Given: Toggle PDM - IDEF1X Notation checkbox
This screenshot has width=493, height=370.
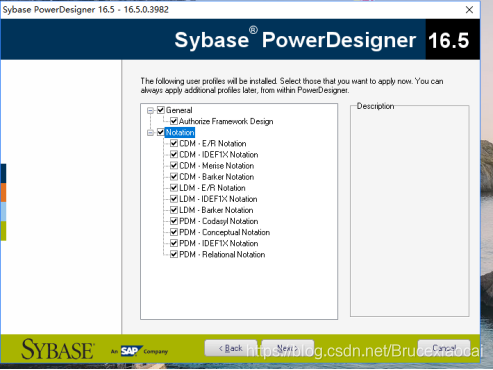Looking at the screenshot, I should pyautogui.click(x=174, y=243).
